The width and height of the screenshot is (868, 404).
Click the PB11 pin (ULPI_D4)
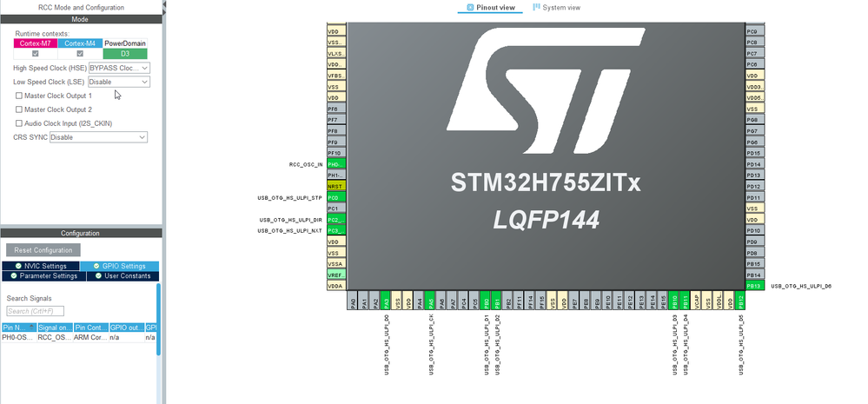[685, 301]
